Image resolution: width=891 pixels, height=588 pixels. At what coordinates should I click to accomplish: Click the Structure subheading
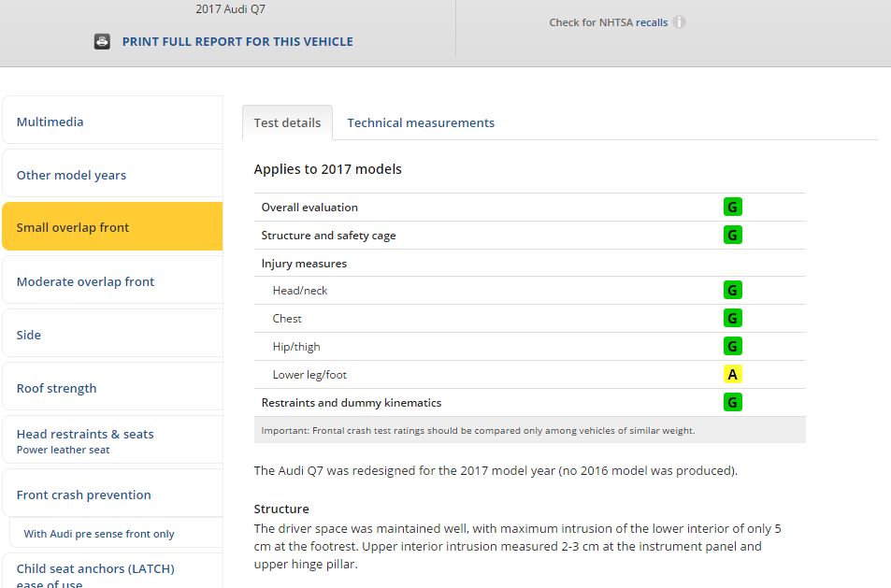pos(281,509)
